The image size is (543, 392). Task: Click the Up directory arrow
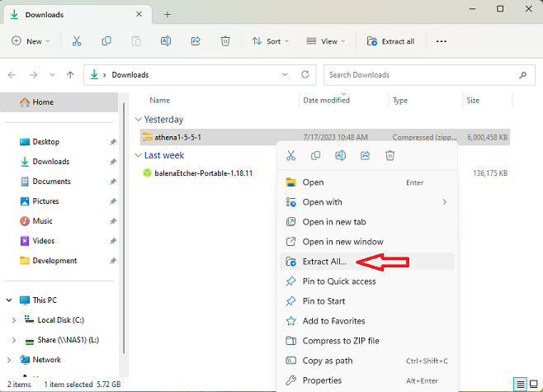(70, 75)
